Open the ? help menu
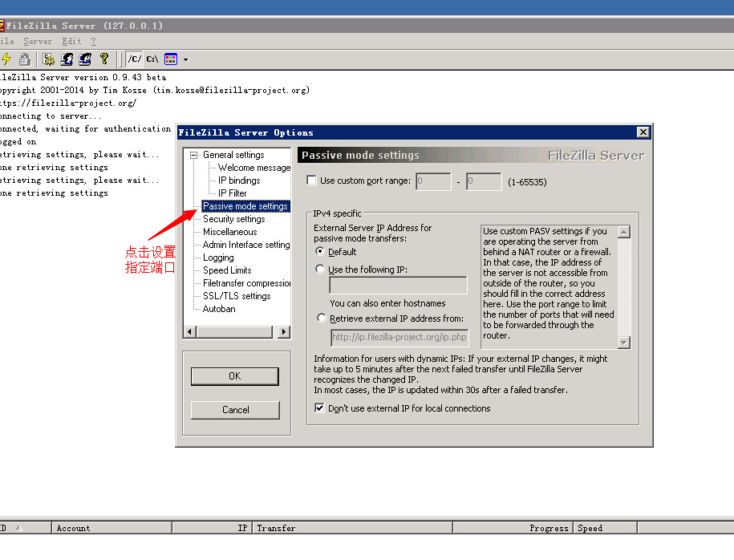 point(94,41)
